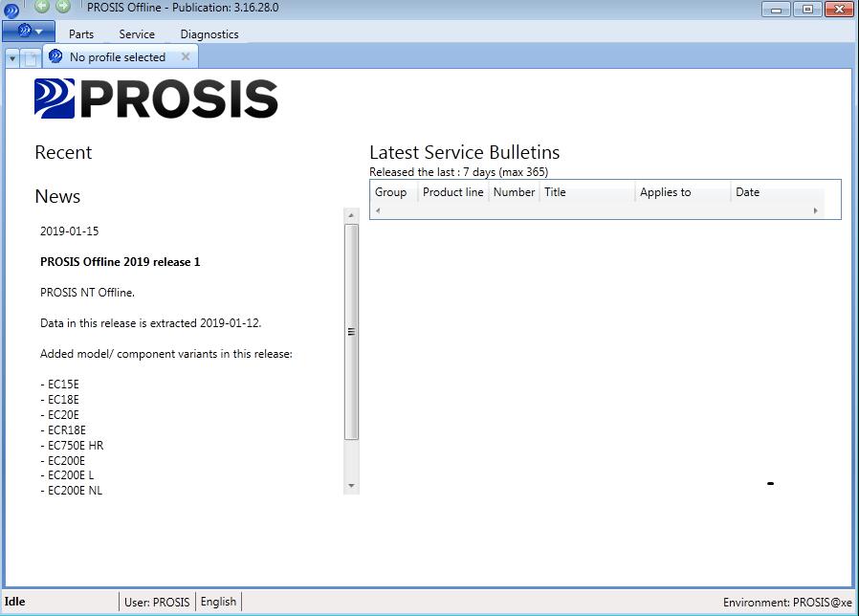Expand the tab list dropdown arrow
The height and width of the screenshot is (616, 859).
click(x=12, y=58)
